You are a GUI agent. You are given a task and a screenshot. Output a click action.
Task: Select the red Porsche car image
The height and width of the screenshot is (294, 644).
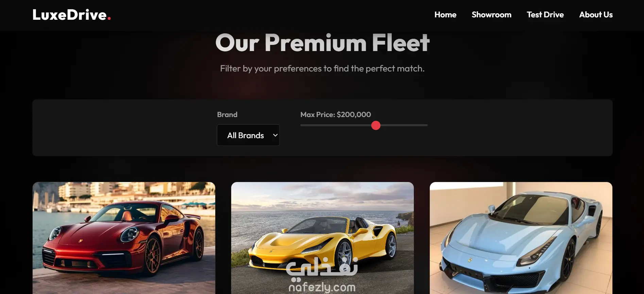tap(124, 238)
